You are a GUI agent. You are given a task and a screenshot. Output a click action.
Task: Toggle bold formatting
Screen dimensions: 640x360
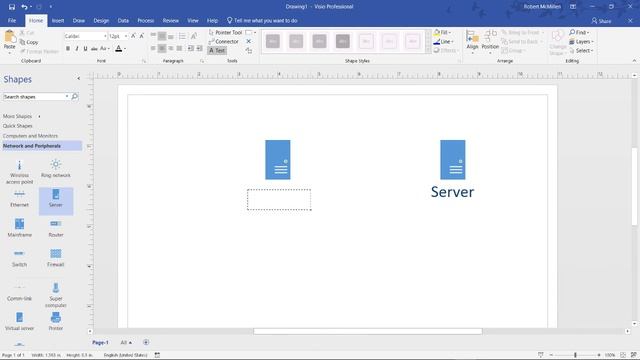68,49
